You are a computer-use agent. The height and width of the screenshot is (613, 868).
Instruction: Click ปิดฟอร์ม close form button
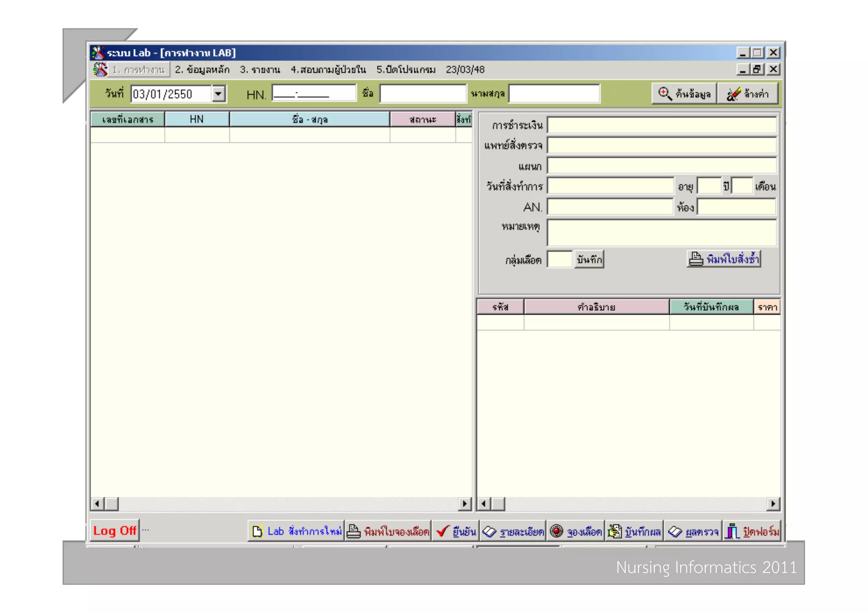(x=752, y=531)
